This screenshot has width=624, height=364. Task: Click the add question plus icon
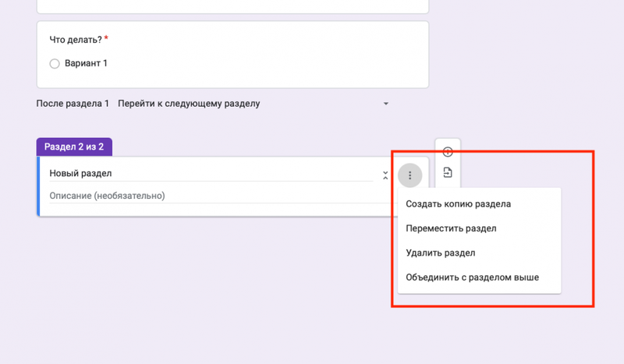[448, 151]
